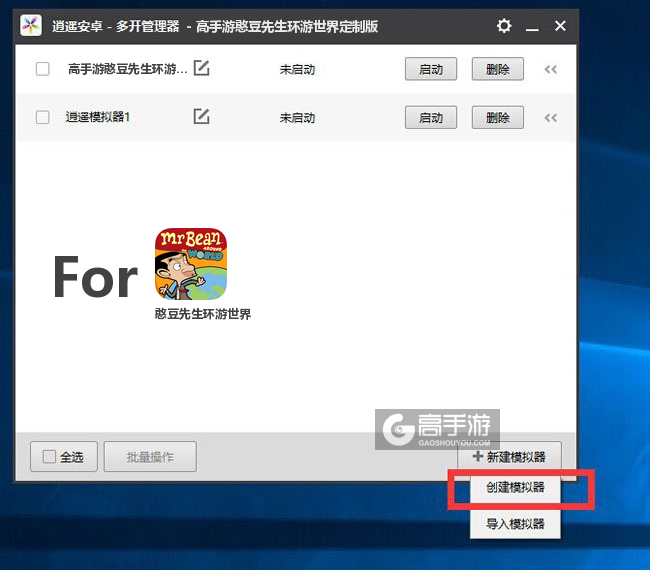
Task: Click the Mr Bean Around the World game icon
Action: (x=191, y=264)
